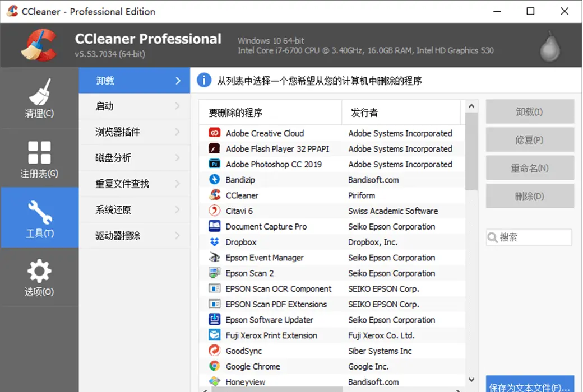Screen dimensions: 583x392
Task: Select the Epson Scan 2 program name
Action: 249,273
